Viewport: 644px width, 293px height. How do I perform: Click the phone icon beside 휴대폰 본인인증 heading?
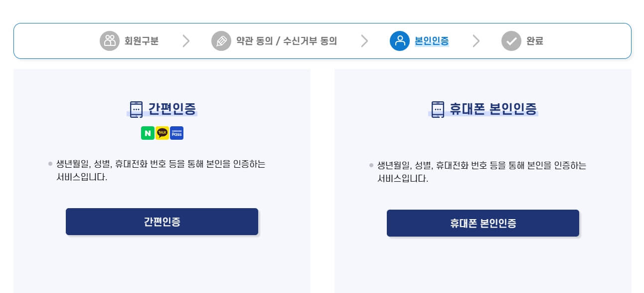[x=438, y=110]
